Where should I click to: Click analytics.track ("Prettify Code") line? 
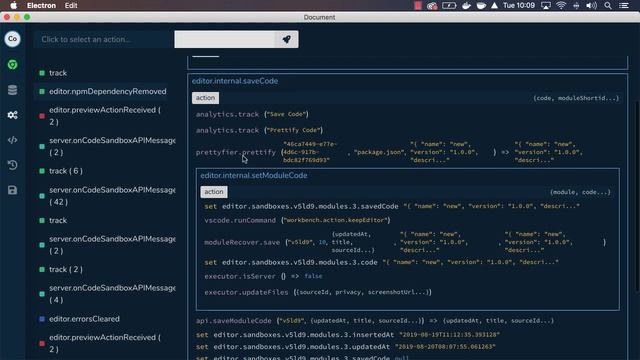259,130
